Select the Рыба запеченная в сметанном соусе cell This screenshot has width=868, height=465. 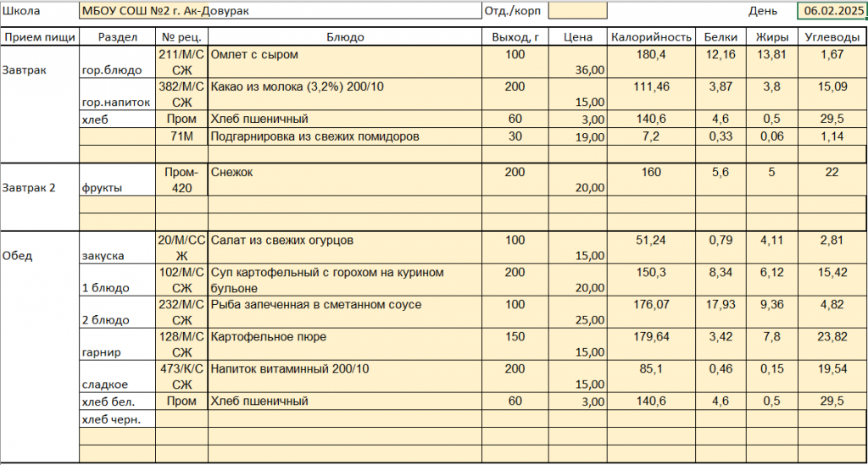point(344,312)
